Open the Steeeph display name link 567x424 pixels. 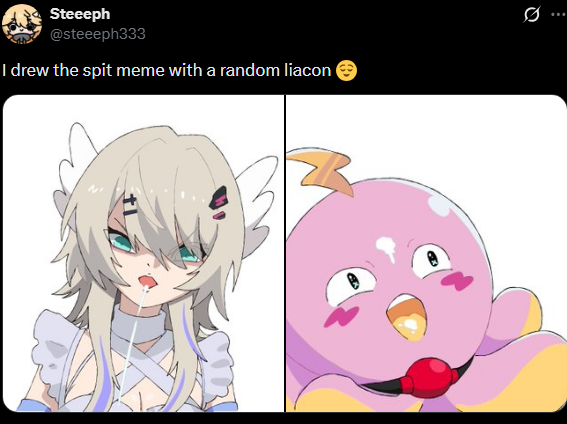(x=80, y=14)
